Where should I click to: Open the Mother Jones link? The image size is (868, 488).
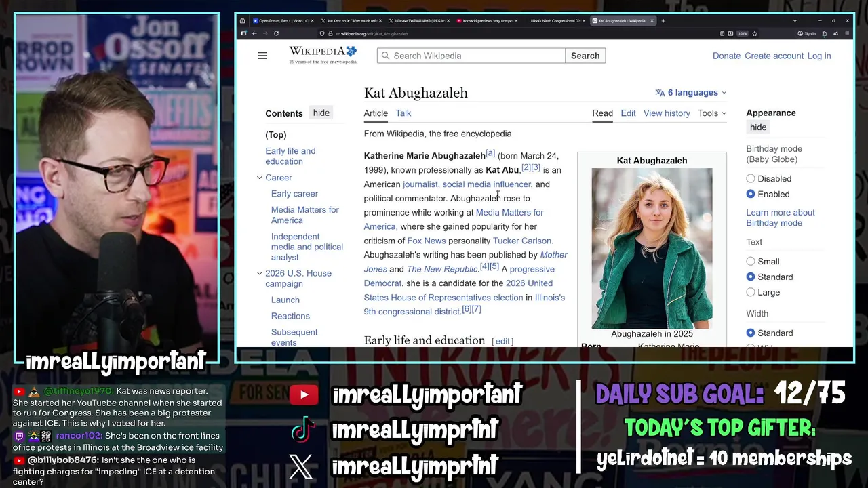(x=466, y=262)
